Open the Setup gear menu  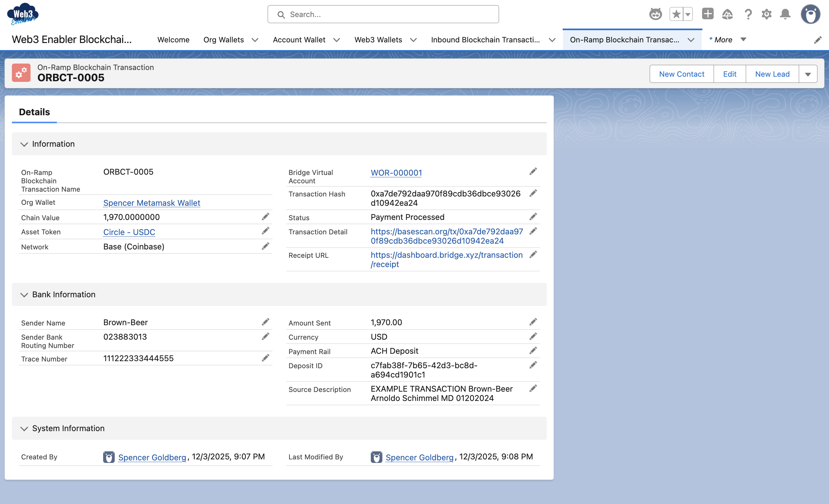[766, 14]
